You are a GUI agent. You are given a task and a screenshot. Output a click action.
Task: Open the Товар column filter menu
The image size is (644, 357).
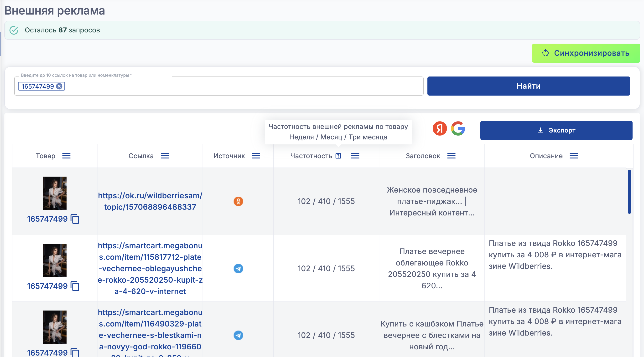click(67, 156)
